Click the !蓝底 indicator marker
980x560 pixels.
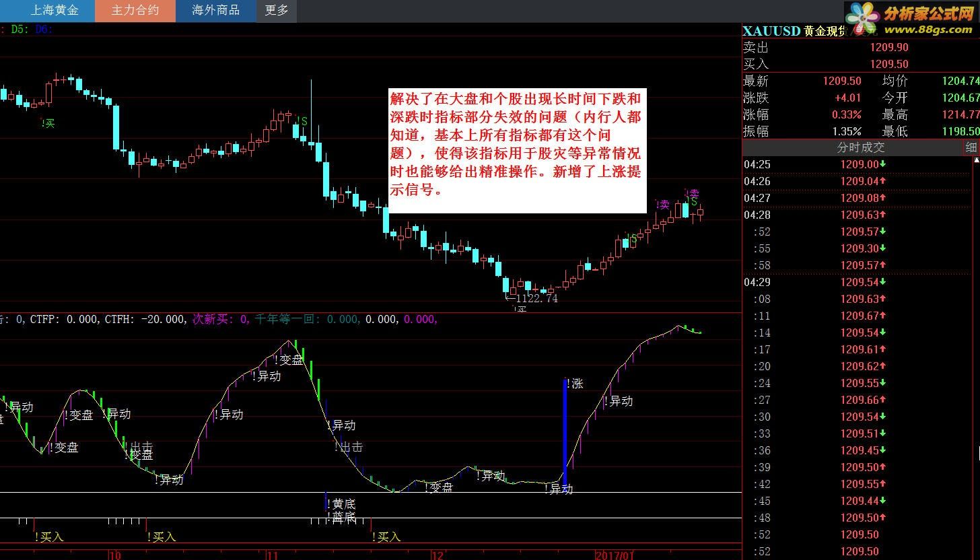pyautogui.click(x=342, y=518)
